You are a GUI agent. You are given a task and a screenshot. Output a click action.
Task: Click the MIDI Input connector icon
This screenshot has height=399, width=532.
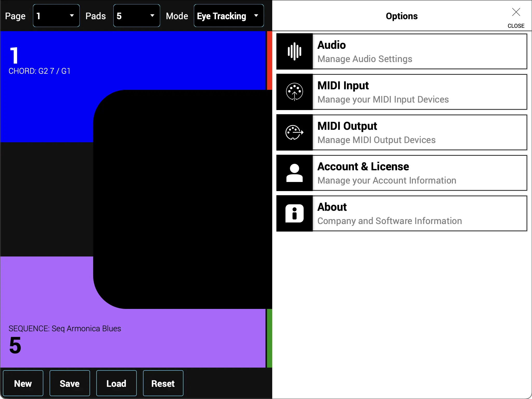point(294,92)
